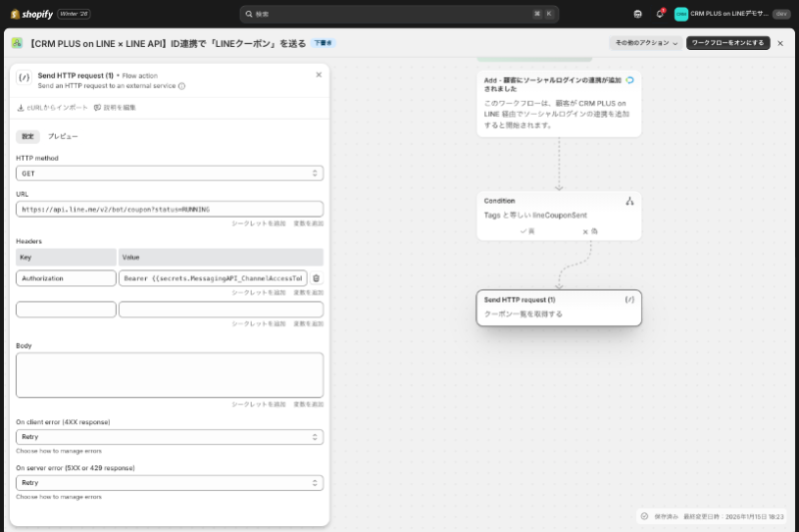Click the trigger status icon on Add node
This screenshot has width=799, height=532.
(630, 81)
